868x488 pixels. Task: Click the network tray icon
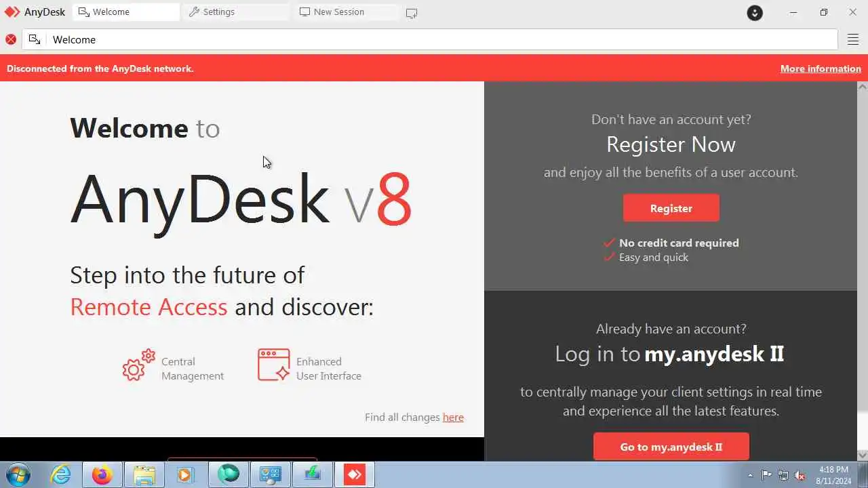click(783, 475)
